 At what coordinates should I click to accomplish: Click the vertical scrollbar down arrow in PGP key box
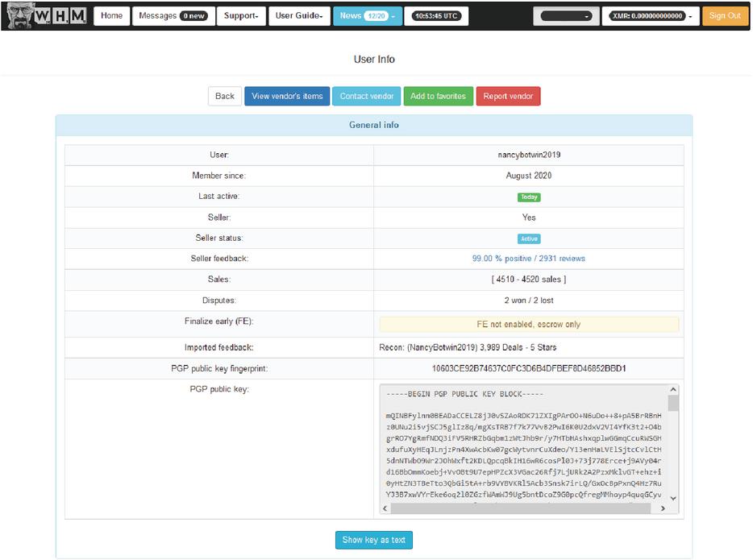673,498
